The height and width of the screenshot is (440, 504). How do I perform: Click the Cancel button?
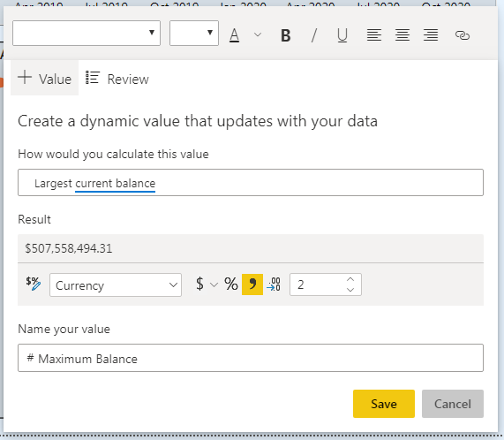click(453, 404)
